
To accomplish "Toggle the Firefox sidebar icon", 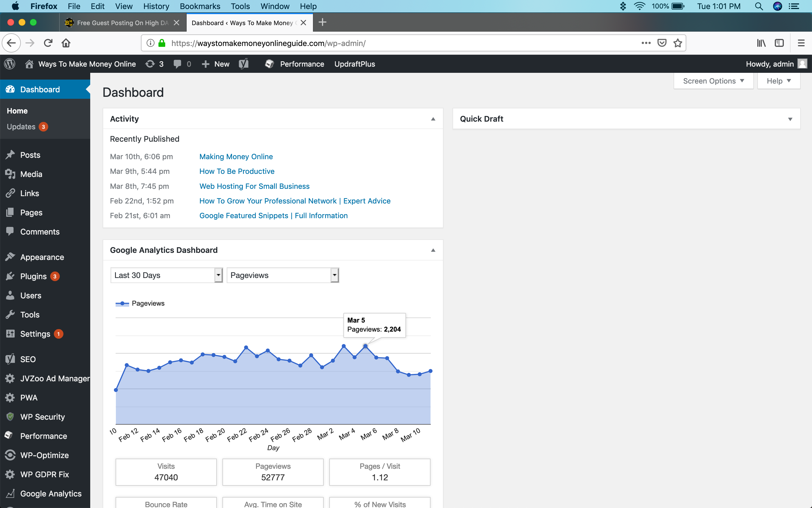I will click(779, 43).
